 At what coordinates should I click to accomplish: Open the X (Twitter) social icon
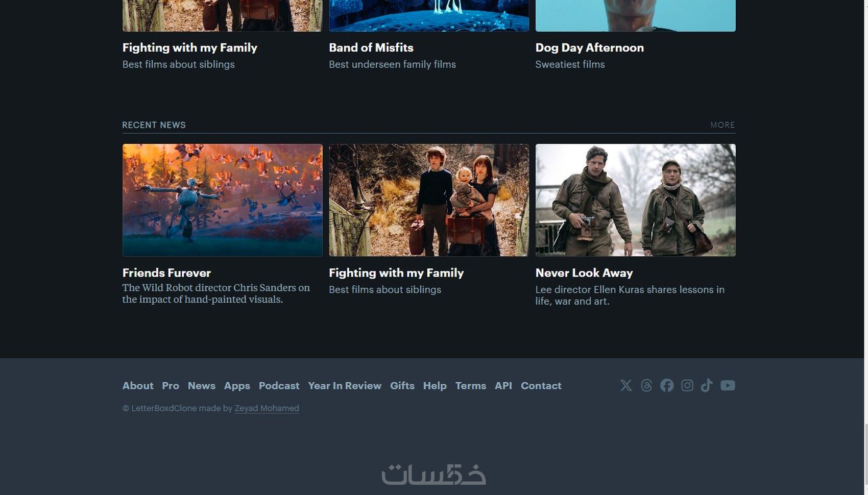(626, 385)
